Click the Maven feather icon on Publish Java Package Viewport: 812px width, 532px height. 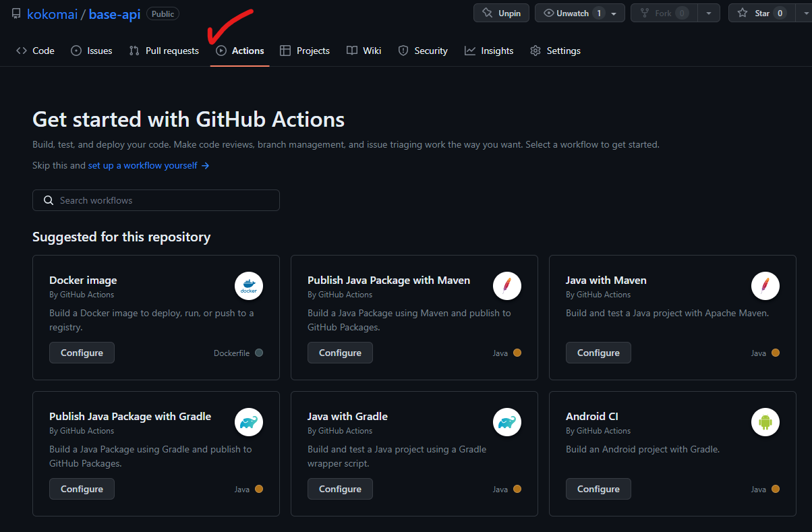click(507, 286)
